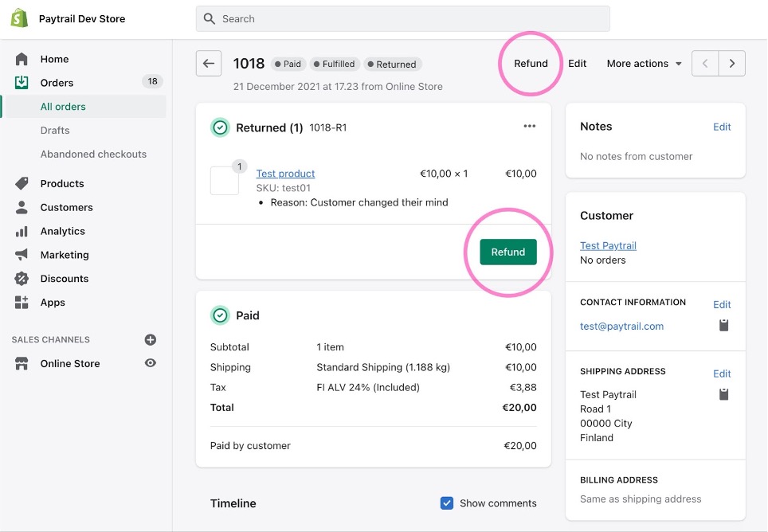Open Analytics bar chart icon
This screenshot has width=768, height=532.
(x=22, y=231)
